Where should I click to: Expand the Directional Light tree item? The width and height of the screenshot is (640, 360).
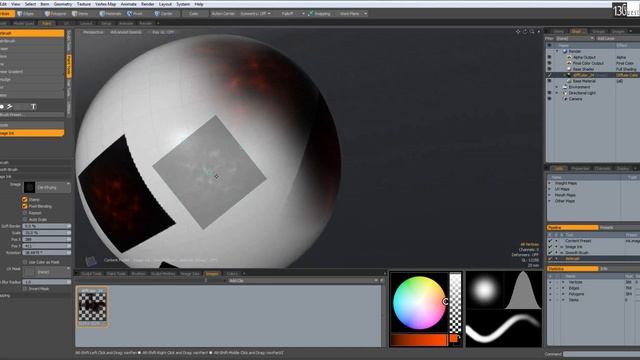(557, 93)
